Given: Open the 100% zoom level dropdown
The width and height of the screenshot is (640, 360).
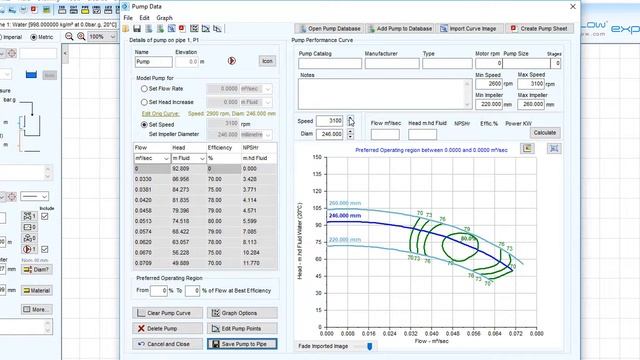Looking at the screenshot, I should pos(113,37).
